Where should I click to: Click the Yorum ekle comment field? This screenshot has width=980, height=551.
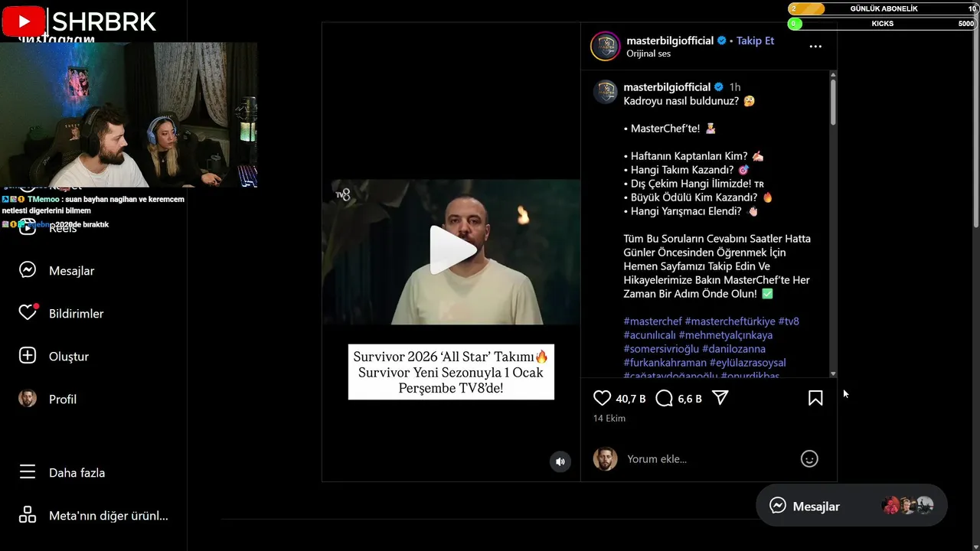pyautogui.click(x=708, y=459)
